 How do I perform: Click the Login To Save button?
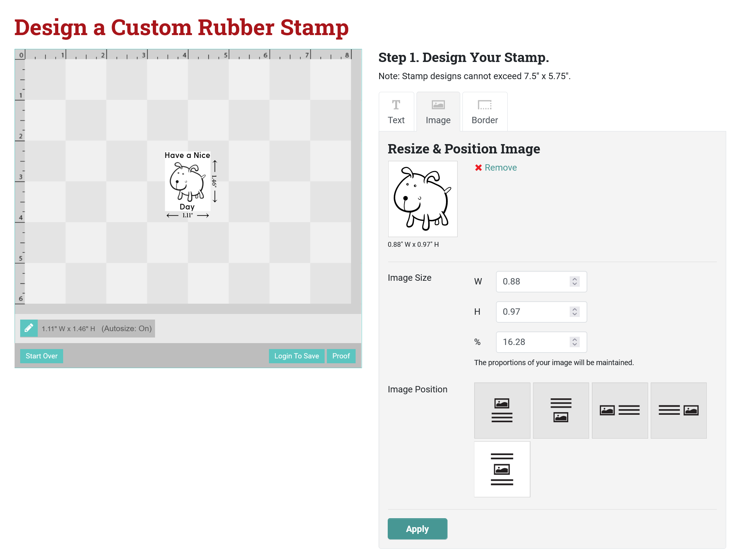pos(296,355)
